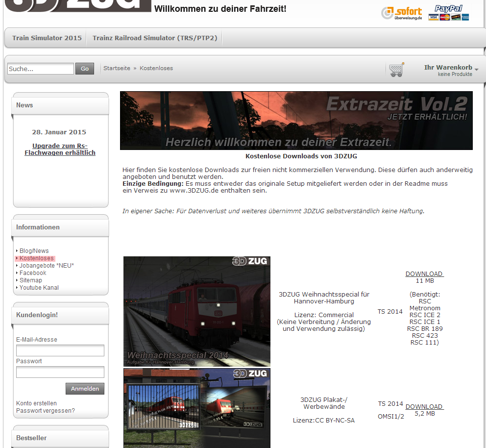Click the Anmelden login button
Screen dimensions: 486x448
point(85,389)
